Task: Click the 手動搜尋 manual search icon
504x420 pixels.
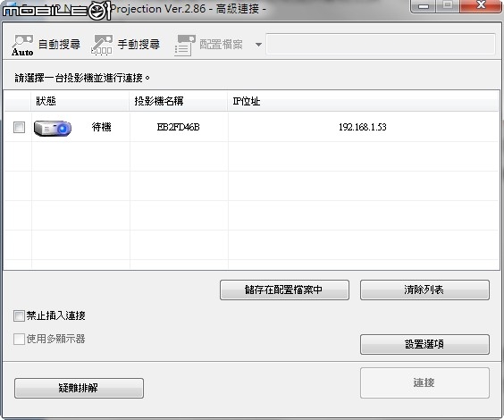Action: 102,45
